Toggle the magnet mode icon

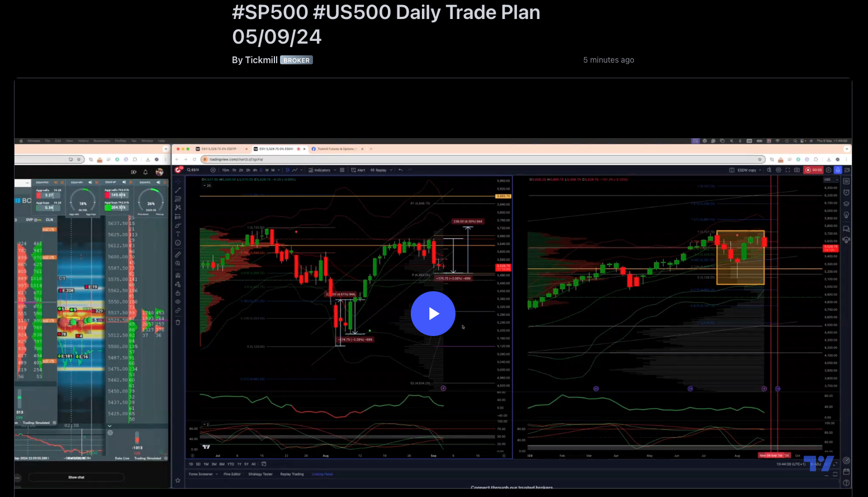(178, 275)
